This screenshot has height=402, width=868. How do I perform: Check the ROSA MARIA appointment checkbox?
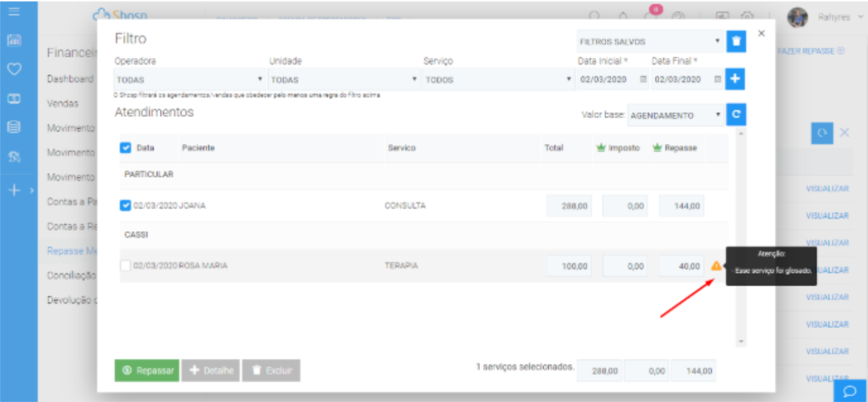(126, 266)
